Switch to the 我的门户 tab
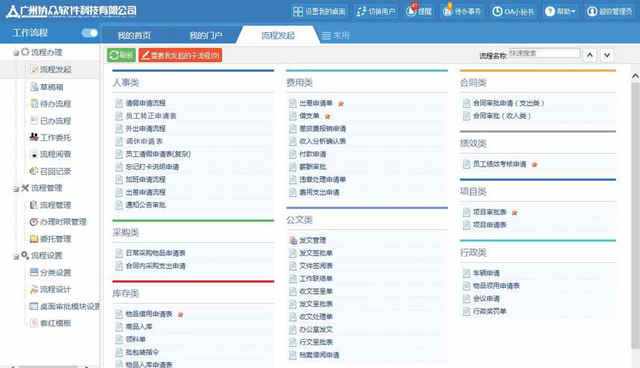Screen dimensions: 640x368 [x=207, y=35]
